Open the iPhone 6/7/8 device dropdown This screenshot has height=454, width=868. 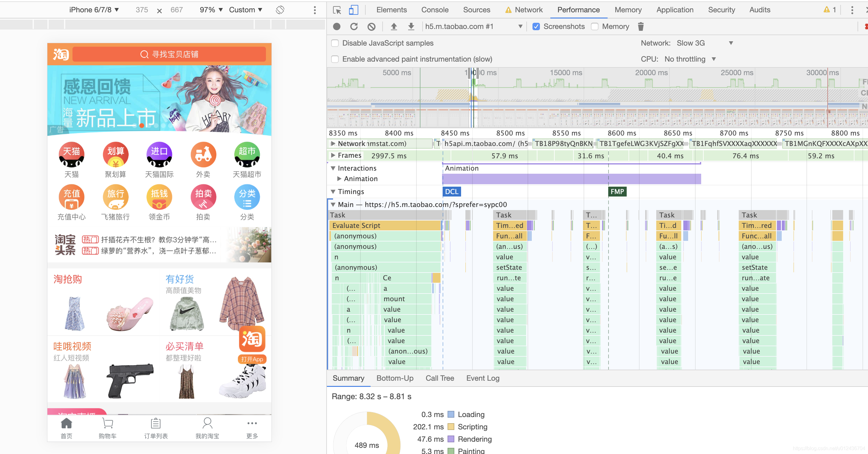94,10
